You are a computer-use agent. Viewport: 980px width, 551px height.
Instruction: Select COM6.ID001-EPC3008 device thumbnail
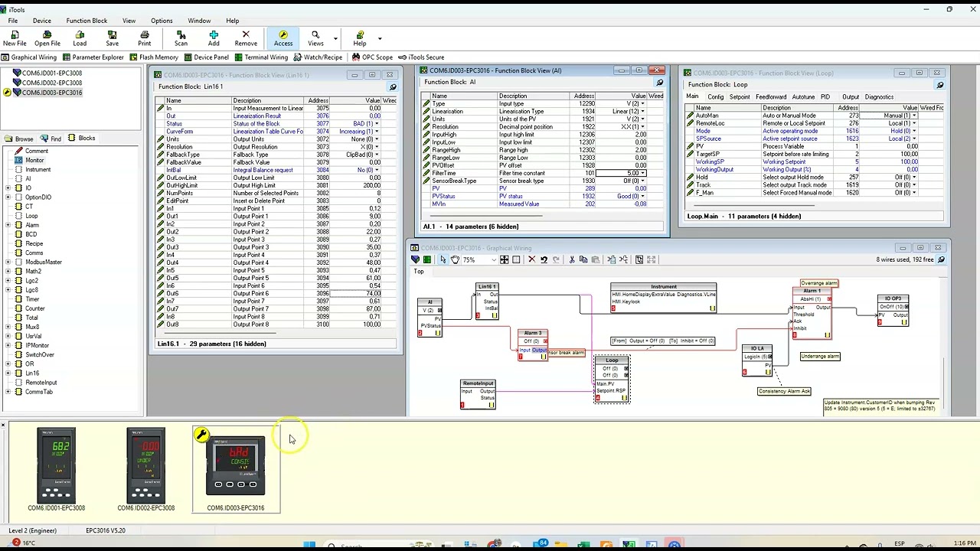[56, 470]
